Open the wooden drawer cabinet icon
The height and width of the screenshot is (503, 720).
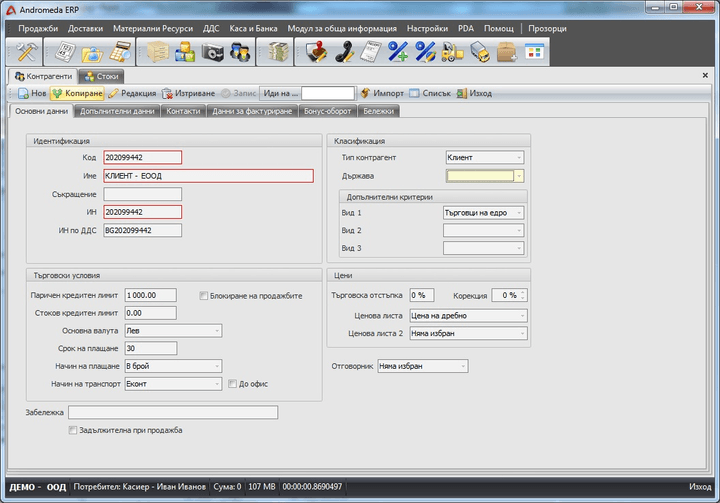pos(158,51)
